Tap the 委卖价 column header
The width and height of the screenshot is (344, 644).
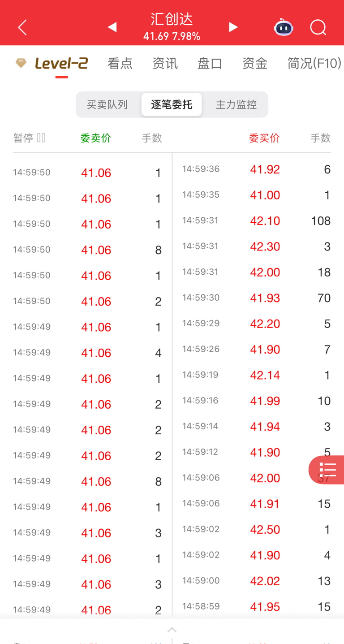(96, 138)
